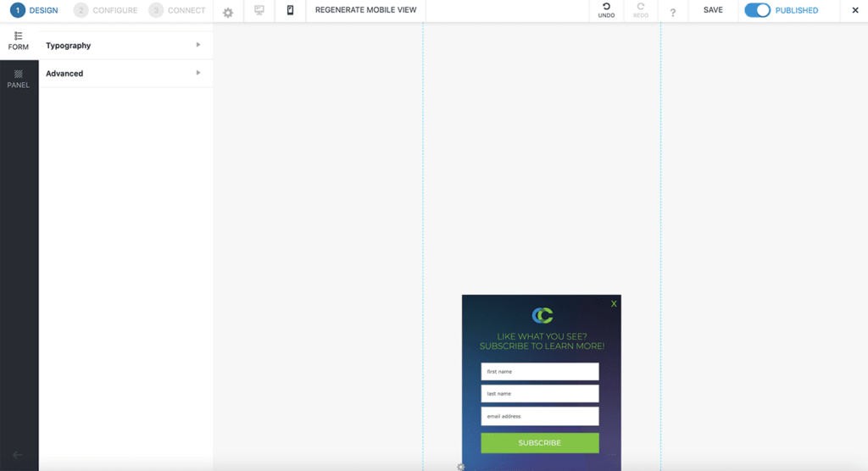Screen dimensions: 868x471
Task: Click the Subscribe button in popup
Action: tap(540, 443)
